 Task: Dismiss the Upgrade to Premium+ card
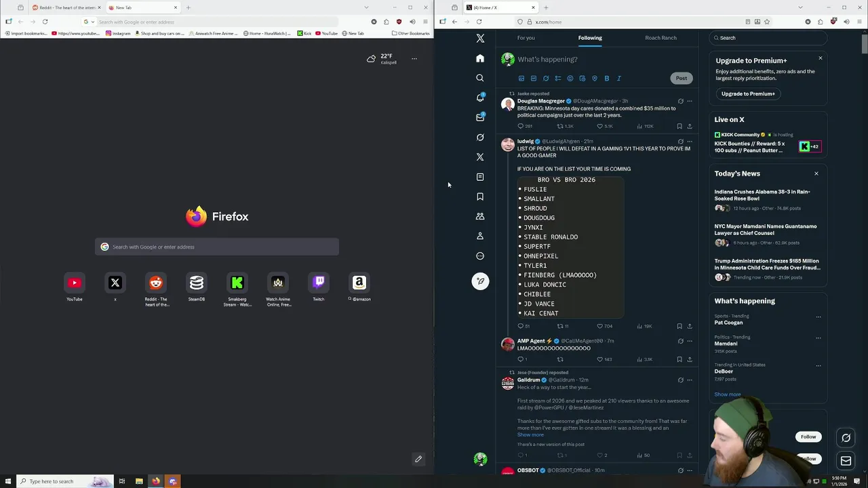(x=820, y=58)
